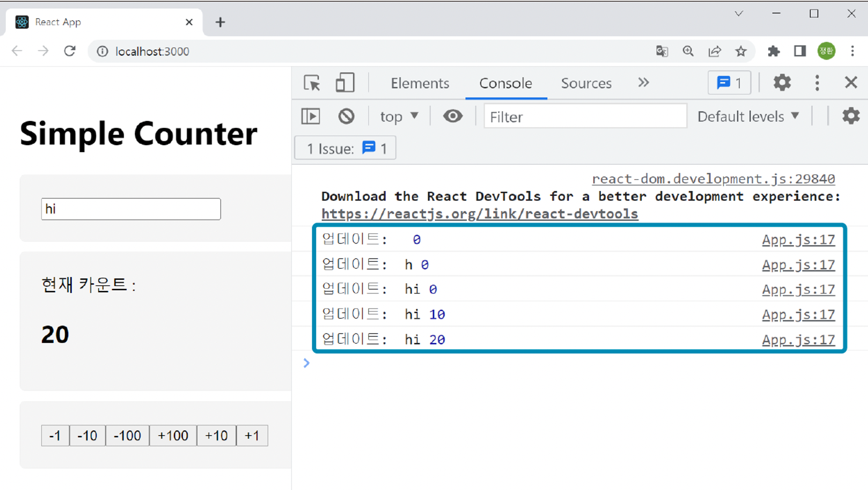Image resolution: width=868 pixels, height=490 pixels.
Task: Expand the more tabs chevron
Action: [643, 82]
